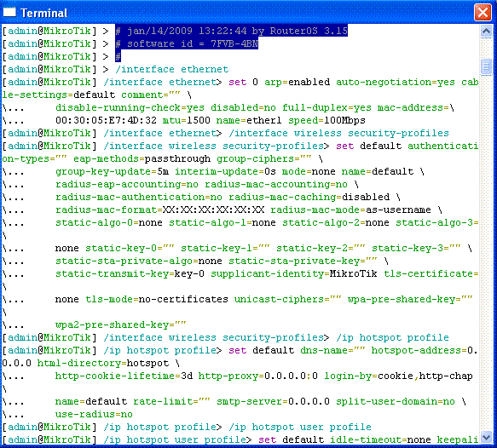Click the Terminal title text
This screenshot has width=497, height=448.
click(x=44, y=13)
